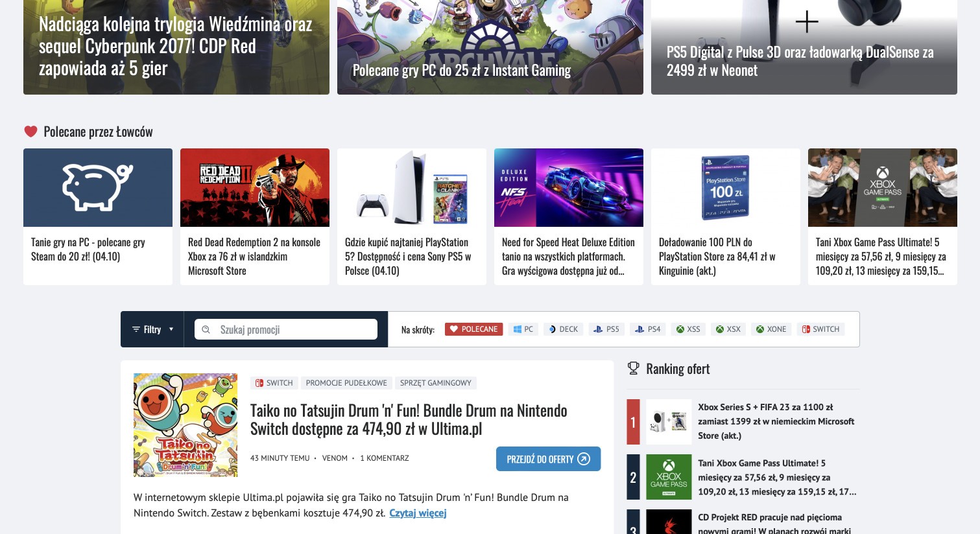Open ranking item Xbox Series S + FIFA 23

776,421
